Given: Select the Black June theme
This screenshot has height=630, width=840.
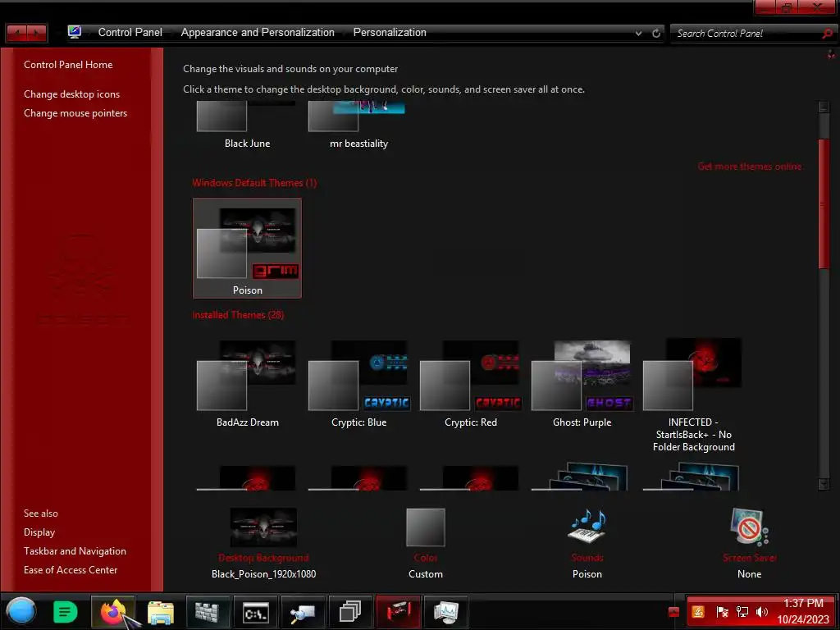Looking at the screenshot, I should click(x=247, y=126).
